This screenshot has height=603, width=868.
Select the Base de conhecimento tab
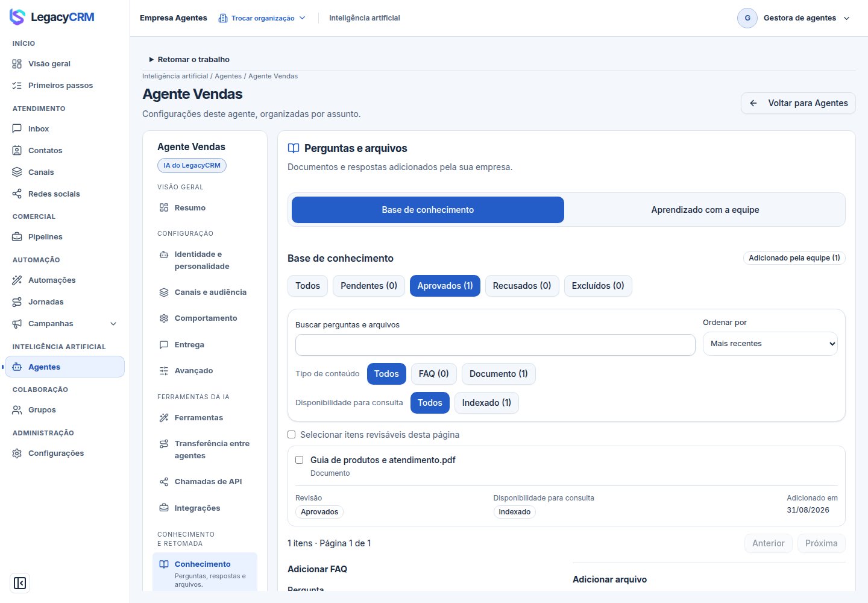point(428,210)
